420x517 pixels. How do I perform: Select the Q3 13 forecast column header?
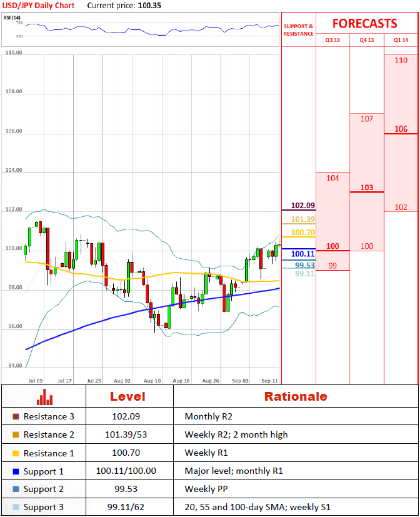click(x=332, y=40)
